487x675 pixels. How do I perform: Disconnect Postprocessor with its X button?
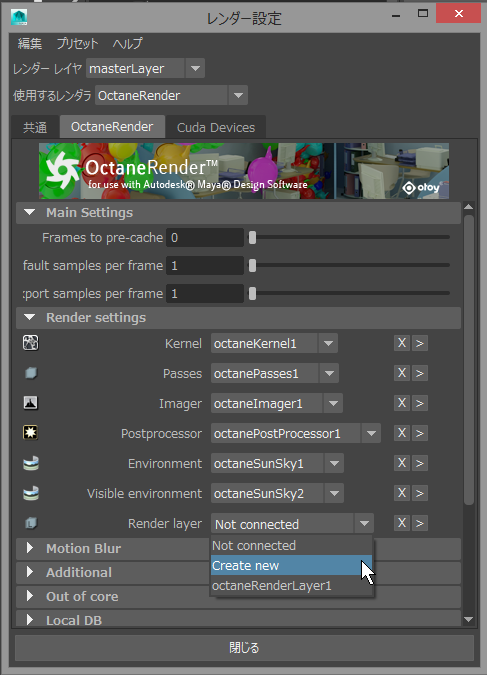click(x=402, y=433)
